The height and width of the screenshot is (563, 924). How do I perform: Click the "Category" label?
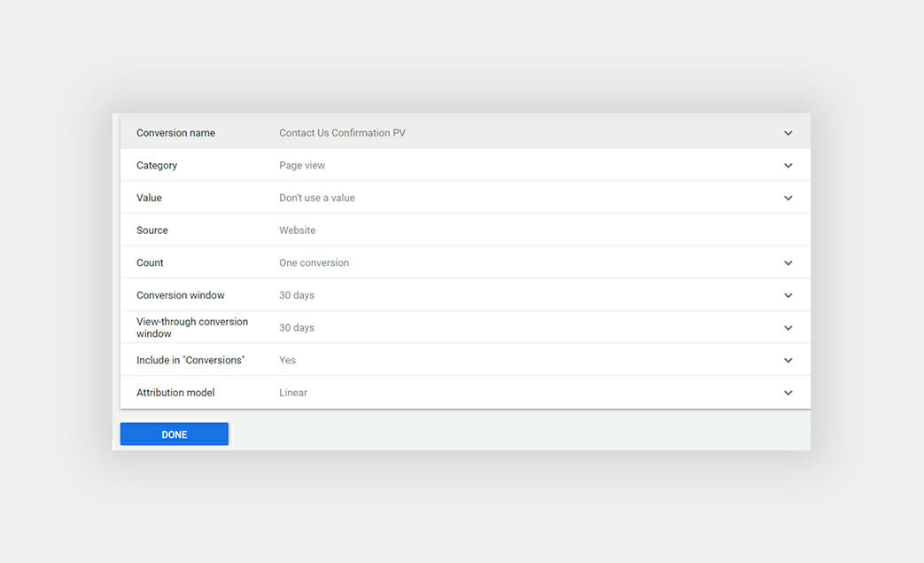[x=157, y=166]
